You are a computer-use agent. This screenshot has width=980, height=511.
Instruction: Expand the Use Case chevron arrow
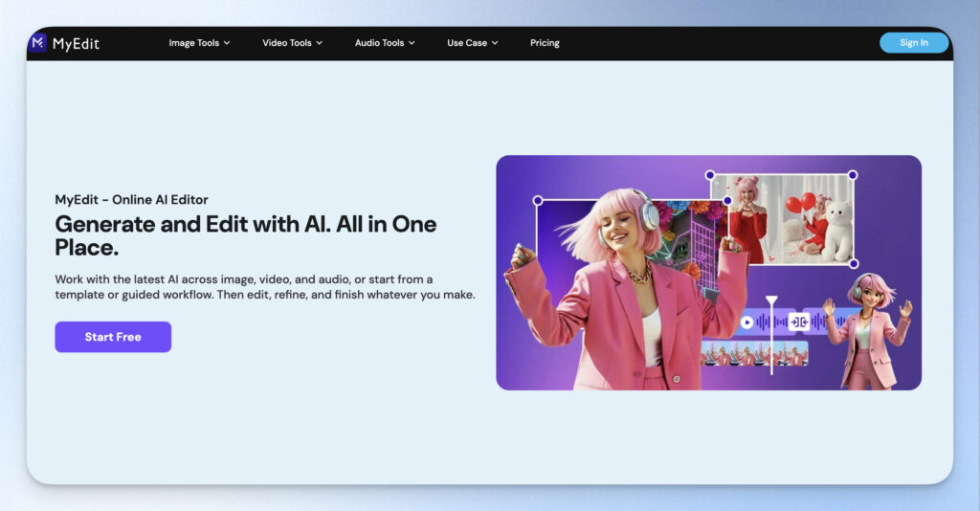[495, 43]
